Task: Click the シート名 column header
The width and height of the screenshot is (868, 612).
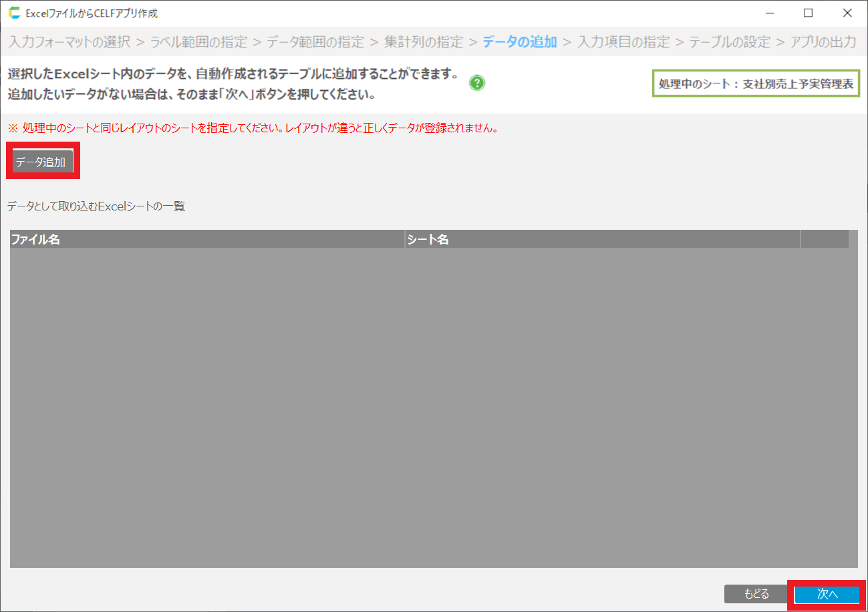Action: [601, 239]
